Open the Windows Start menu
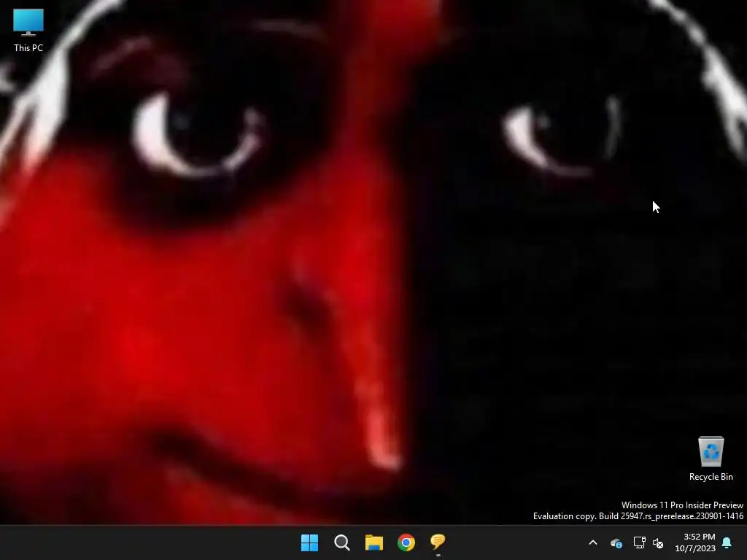The height and width of the screenshot is (560, 747). (309, 542)
